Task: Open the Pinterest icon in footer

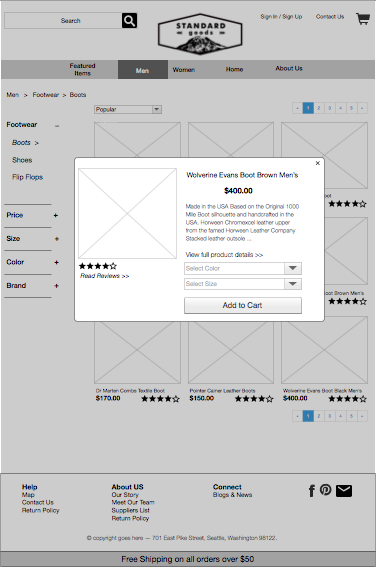Action: point(325,490)
